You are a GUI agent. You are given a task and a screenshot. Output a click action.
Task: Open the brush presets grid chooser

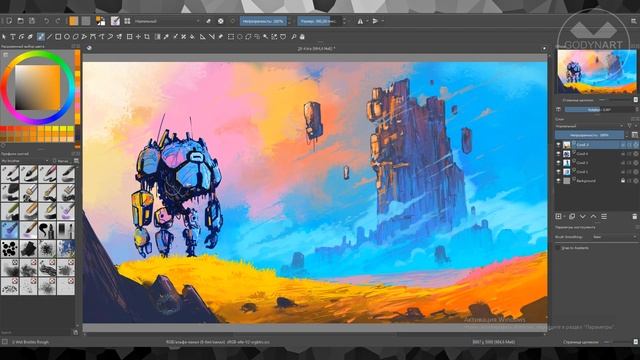[127, 21]
